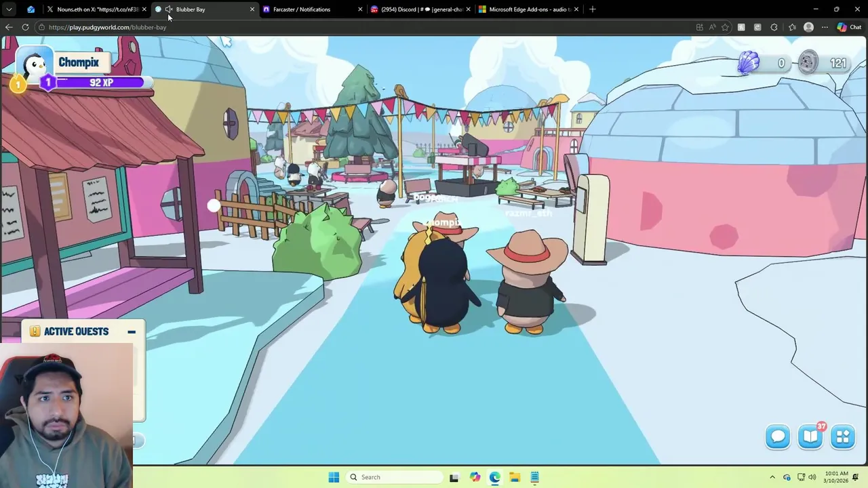868x488 pixels.
Task: Open the apps available icon in address bar
Action: (x=699, y=27)
